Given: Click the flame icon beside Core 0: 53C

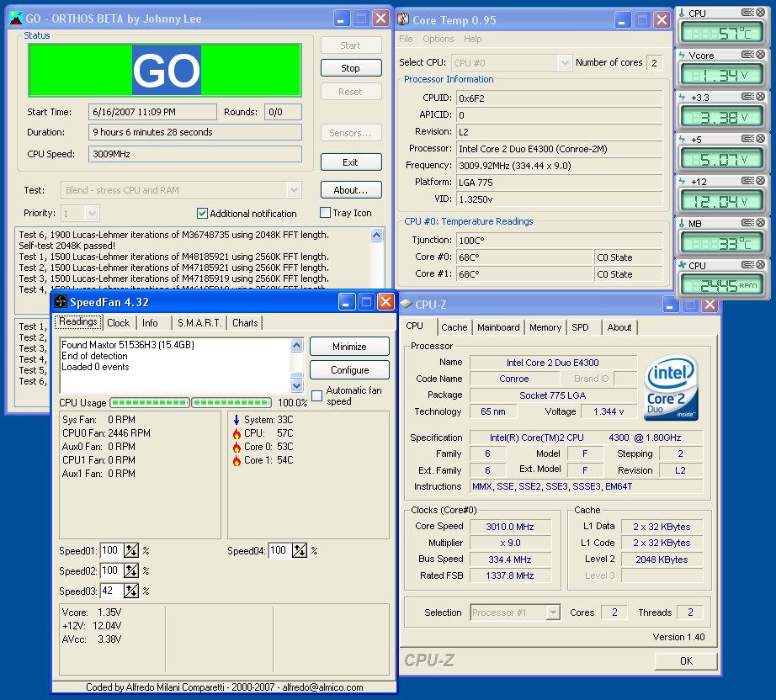Looking at the screenshot, I should tap(237, 447).
